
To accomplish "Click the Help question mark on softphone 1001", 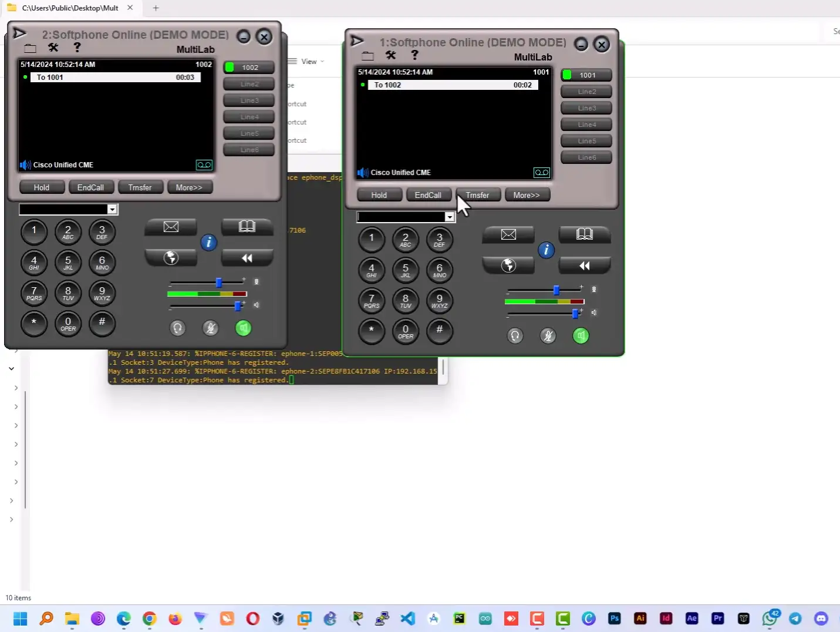I will coord(414,55).
